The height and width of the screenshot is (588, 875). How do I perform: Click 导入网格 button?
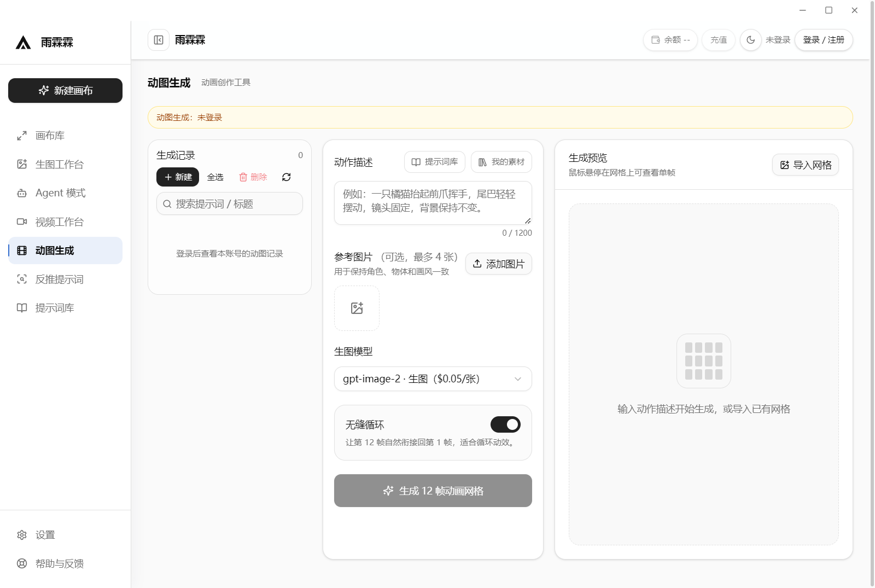tap(805, 165)
